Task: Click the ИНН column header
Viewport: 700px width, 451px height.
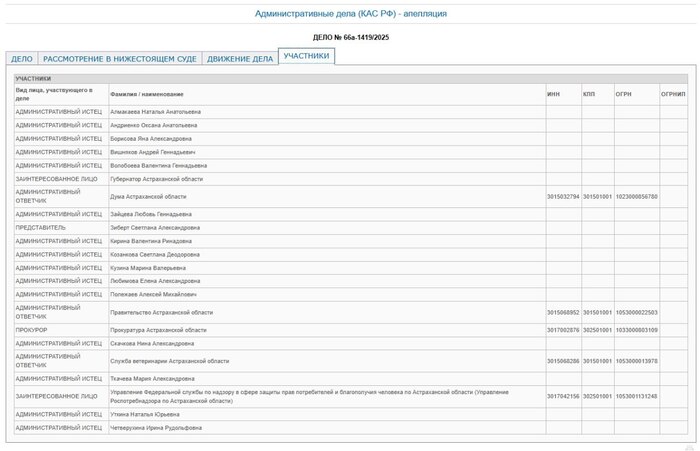Action: (x=553, y=94)
